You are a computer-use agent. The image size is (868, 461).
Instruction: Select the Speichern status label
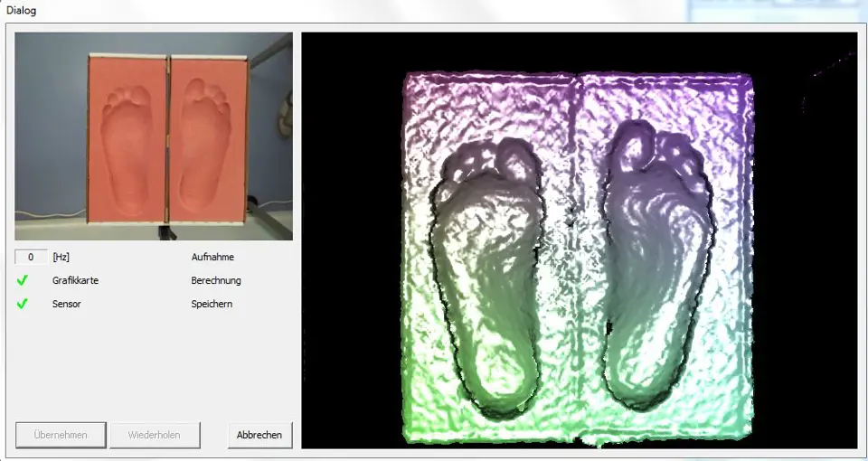tap(212, 304)
